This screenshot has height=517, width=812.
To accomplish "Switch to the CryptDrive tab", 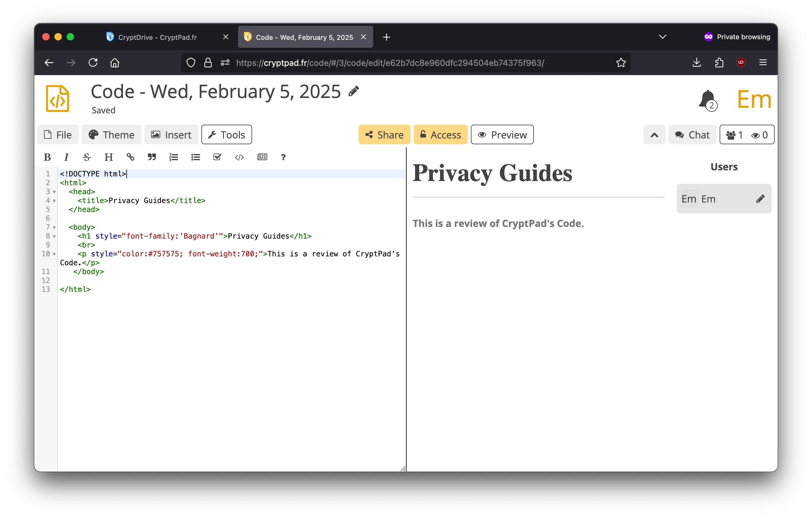I will click(x=157, y=37).
